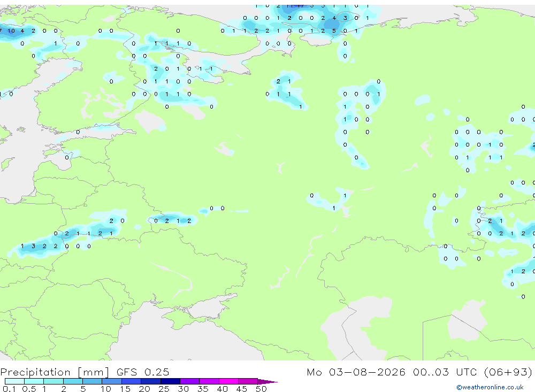Select the "25" legend label

pyautogui.click(x=164, y=389)
